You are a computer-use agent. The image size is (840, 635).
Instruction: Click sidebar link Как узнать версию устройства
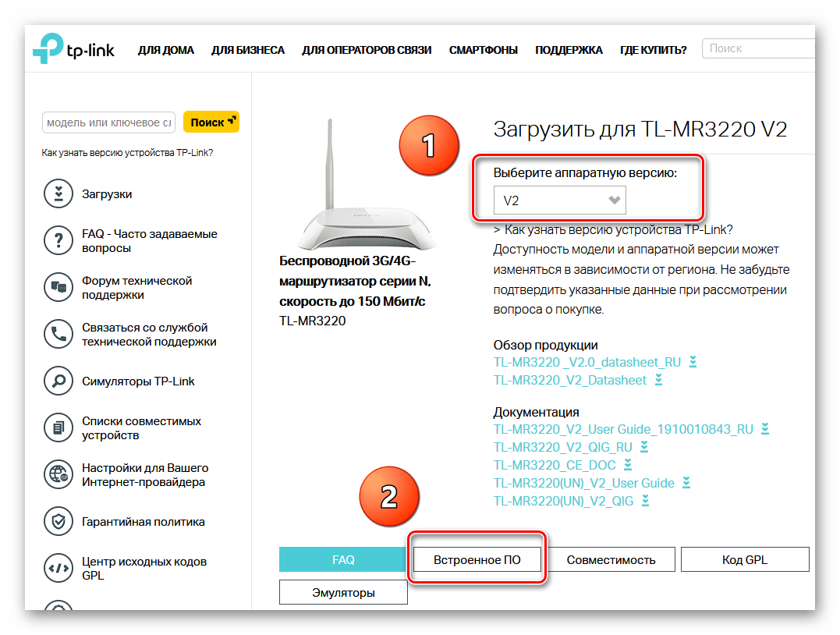127,153
